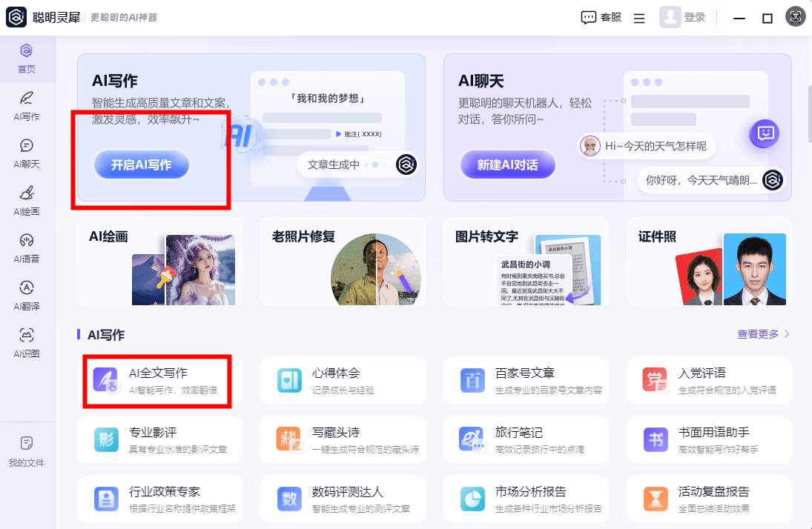The width and height of the screenshot is (812, 529).
Task: Open the AI识图 sidebar tool
Action: click(27, 342)
